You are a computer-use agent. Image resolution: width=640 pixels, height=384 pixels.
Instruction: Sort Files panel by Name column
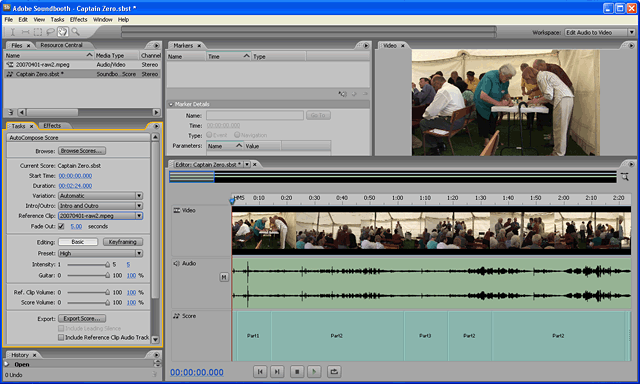49,55
